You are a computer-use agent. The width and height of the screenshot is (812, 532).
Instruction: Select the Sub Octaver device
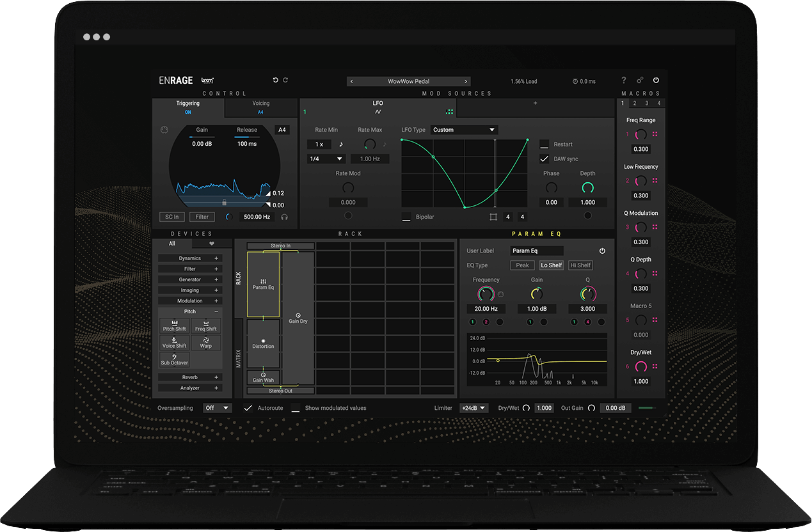[x=174, y=359]
